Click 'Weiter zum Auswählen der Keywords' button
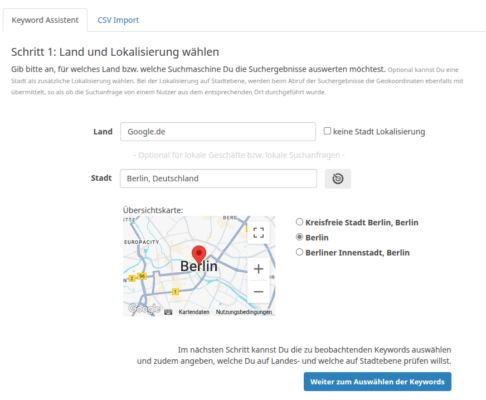Viewport: 486px width, 400px height. [x=377, y=382]
